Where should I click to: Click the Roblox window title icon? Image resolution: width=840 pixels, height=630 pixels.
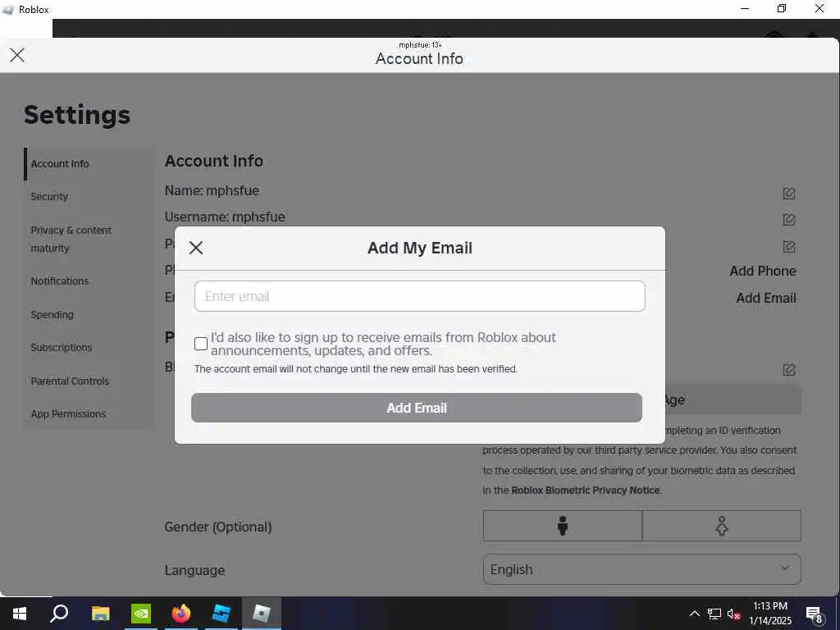[8, 10]
